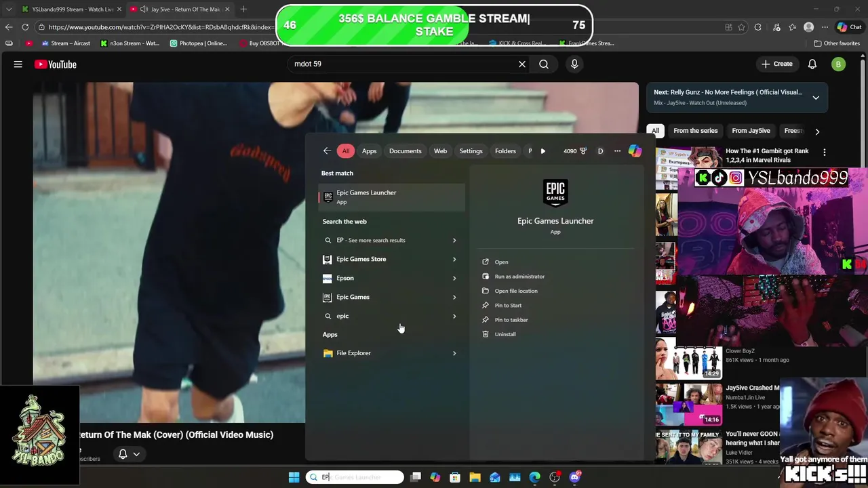Screen dimensions: 868x488
Task: Open Discord from the taskbar
Action: click(575, 477)
